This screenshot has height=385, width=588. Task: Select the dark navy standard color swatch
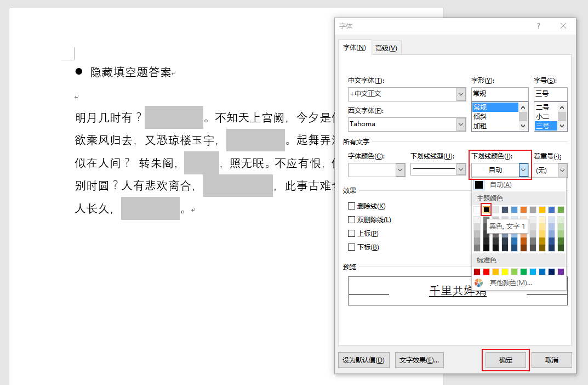(552, 271)
